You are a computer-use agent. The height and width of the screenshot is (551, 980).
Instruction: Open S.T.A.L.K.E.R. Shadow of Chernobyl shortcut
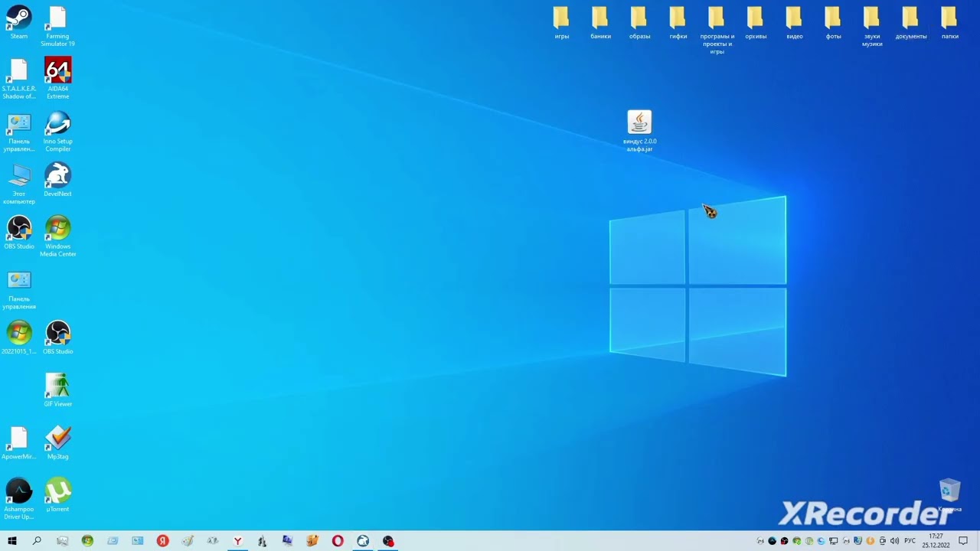[19, 79]
